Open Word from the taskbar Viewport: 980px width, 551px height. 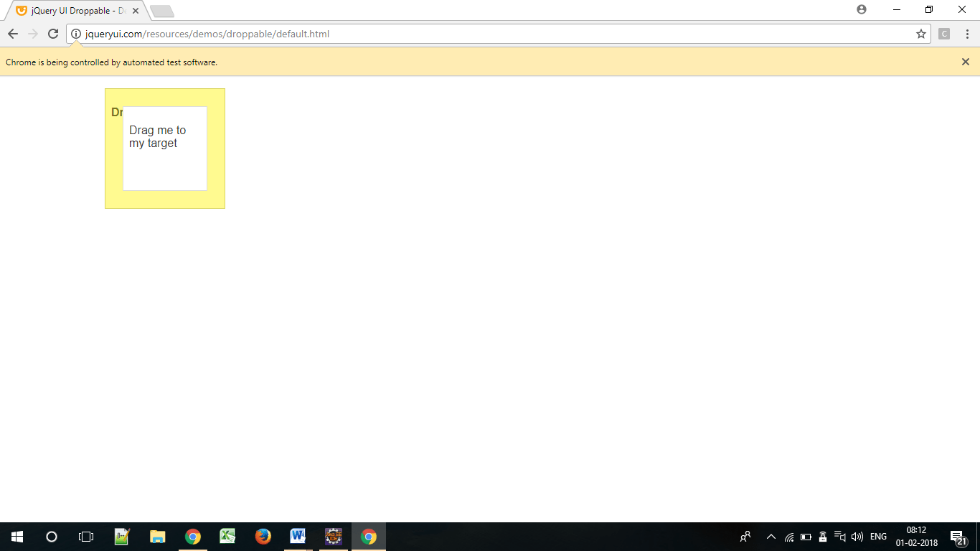point(298,536)
